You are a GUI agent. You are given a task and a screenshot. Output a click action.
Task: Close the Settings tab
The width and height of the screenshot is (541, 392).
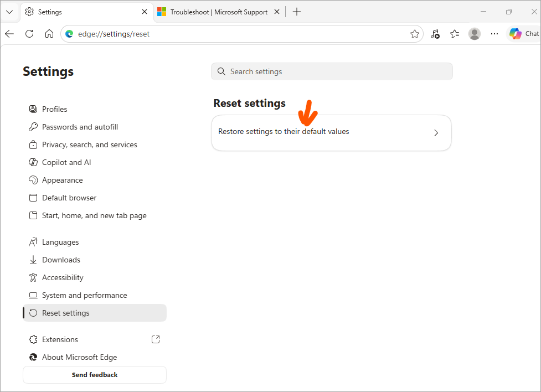click(x=145, y=12)
